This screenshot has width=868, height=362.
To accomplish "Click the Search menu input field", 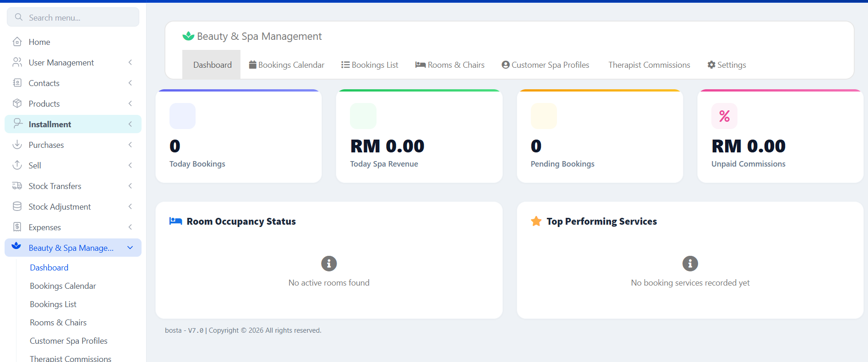I will pyautogui.click(x=73, y=17).
